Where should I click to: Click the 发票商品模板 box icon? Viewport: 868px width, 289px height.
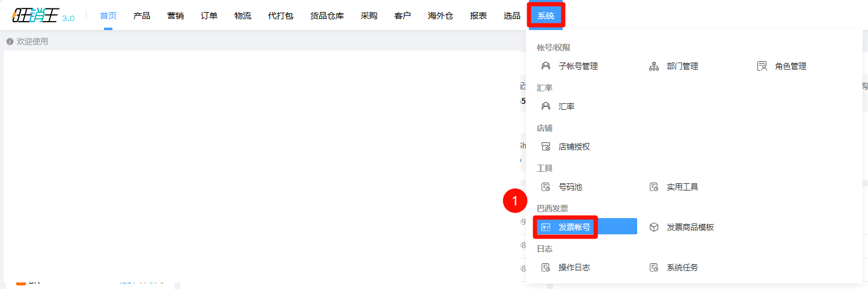pos(654,227)
